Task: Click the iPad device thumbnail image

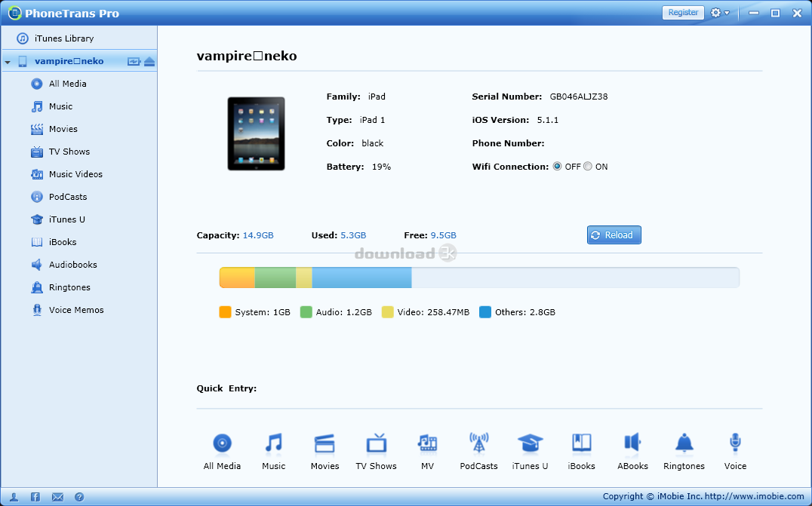Action: (256, 133)
